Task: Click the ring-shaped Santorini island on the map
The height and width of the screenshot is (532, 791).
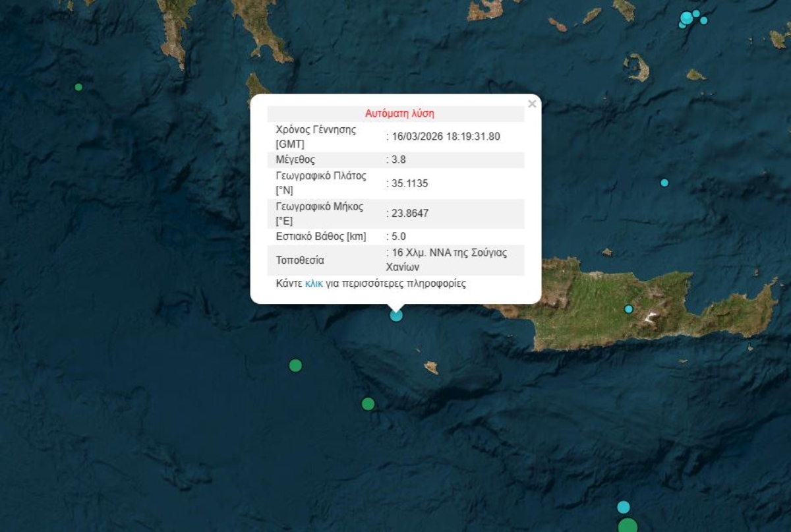Action: click(637, 67)
